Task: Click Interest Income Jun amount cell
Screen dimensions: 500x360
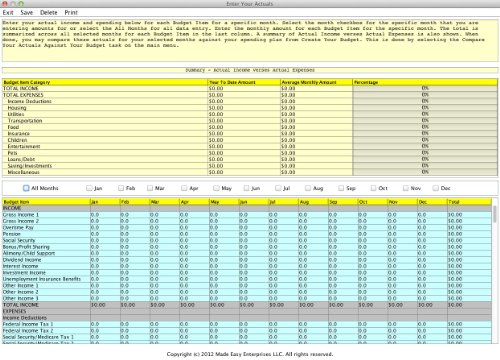Action: coord(254,266)
